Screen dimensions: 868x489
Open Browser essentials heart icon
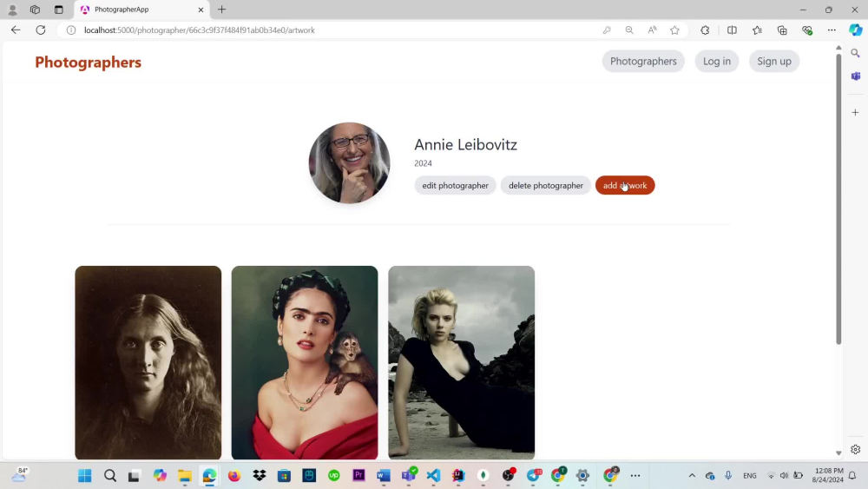(807, 30)
